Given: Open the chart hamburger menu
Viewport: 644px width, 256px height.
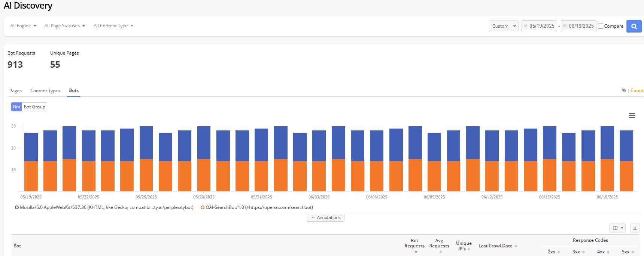Looking at the screenshot, I should pyautogui.click(x=632, y=116).
